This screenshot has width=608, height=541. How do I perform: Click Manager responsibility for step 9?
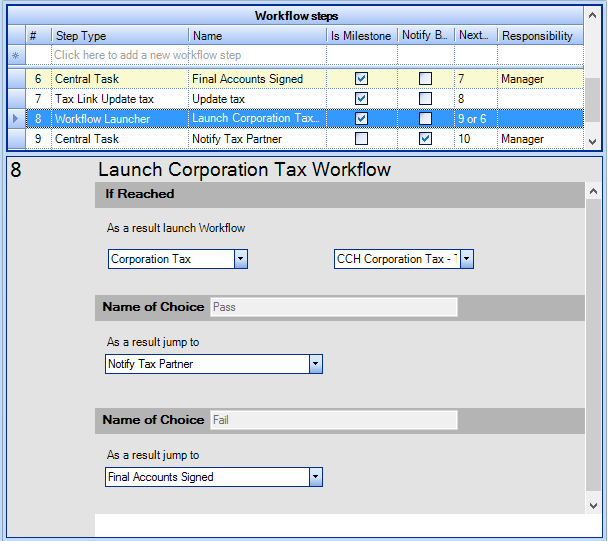[541, 138]
